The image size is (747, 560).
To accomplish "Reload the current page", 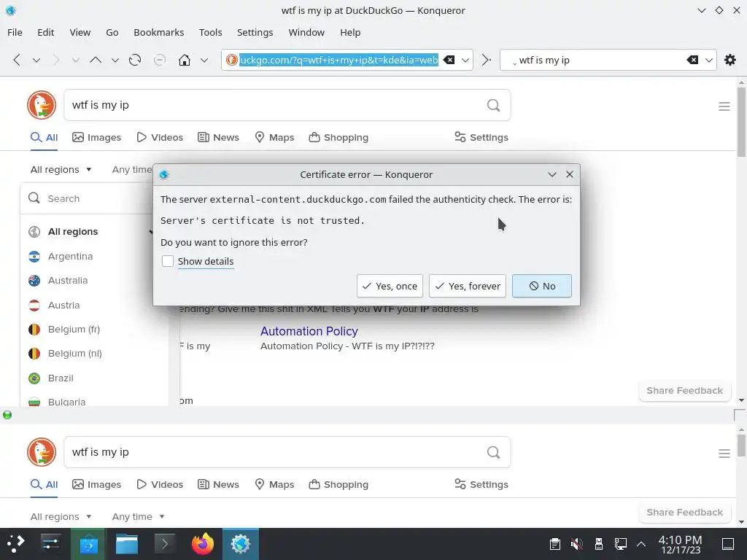I will point(135,60).
